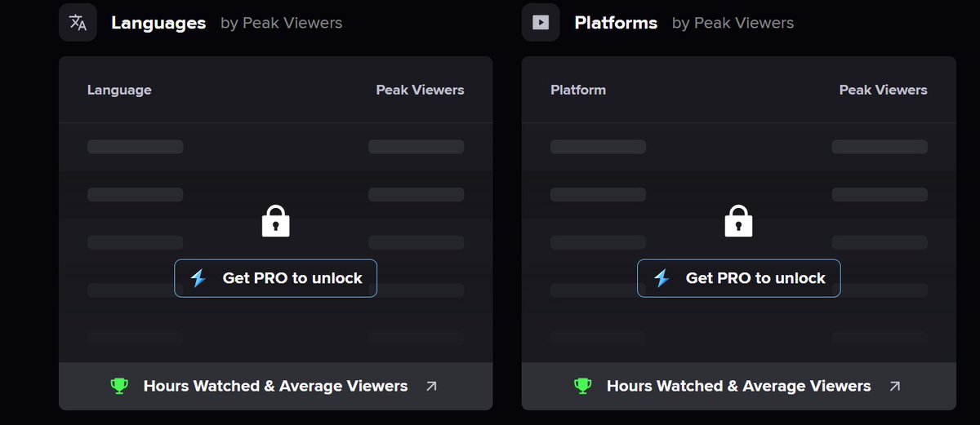Click 'by Peak Viewers' next to Platforms
The width and height of the screenshot is (980, 425).
coord(733,23)
